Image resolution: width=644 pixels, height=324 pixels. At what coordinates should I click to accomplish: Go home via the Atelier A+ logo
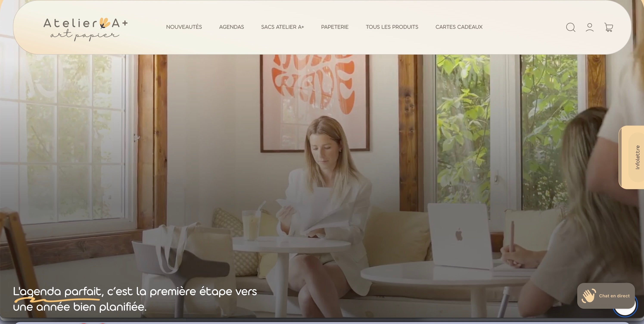click(86, 29)
